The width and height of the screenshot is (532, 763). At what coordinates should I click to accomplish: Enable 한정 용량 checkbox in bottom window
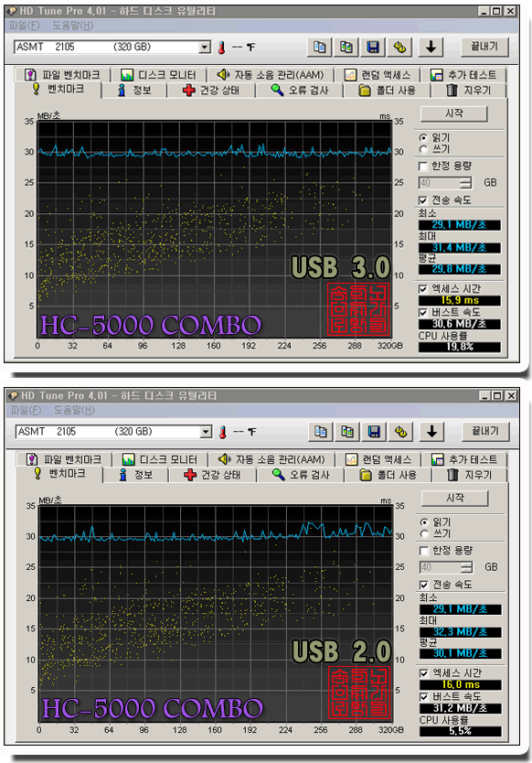tap(423, 551)
